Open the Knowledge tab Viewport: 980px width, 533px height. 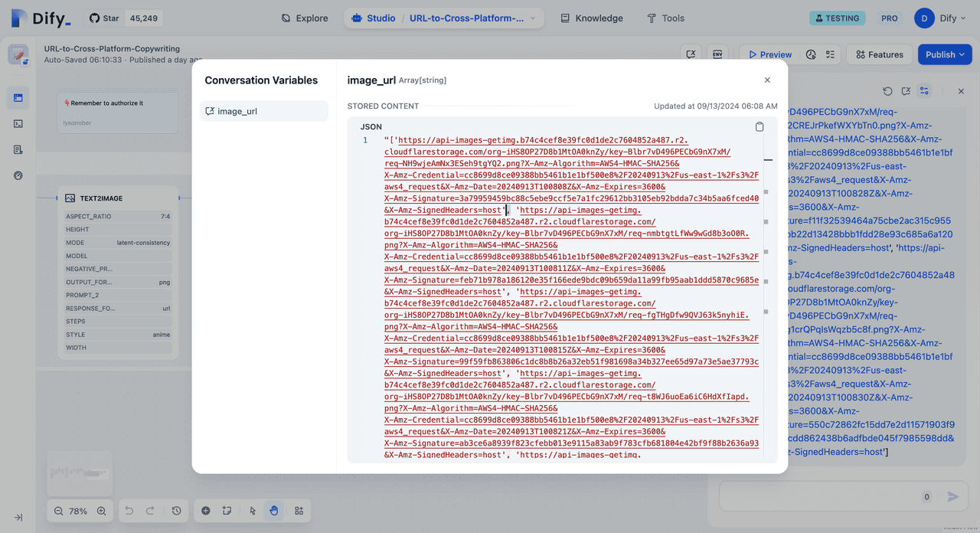(x=591, y=18)
